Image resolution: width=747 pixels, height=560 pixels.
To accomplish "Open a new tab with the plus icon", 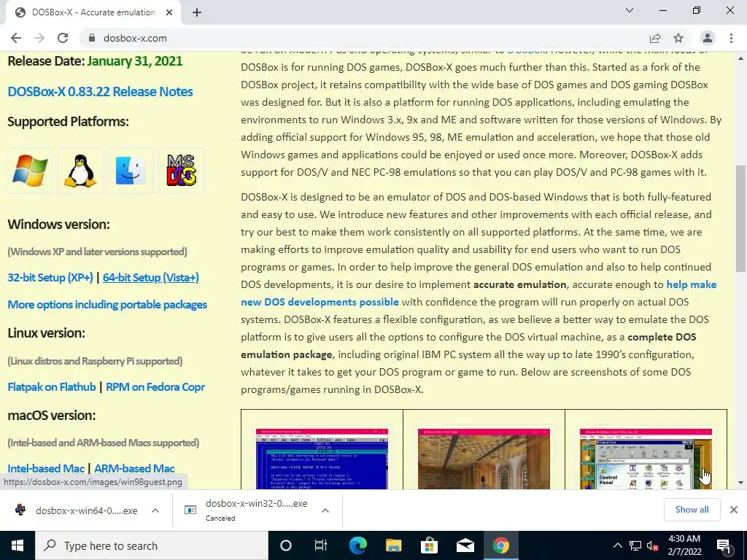I will (197, 12).
